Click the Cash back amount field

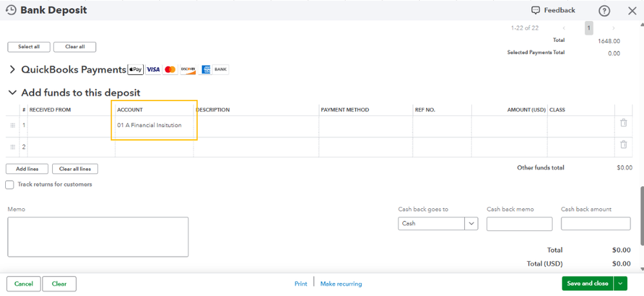(595, 224)
